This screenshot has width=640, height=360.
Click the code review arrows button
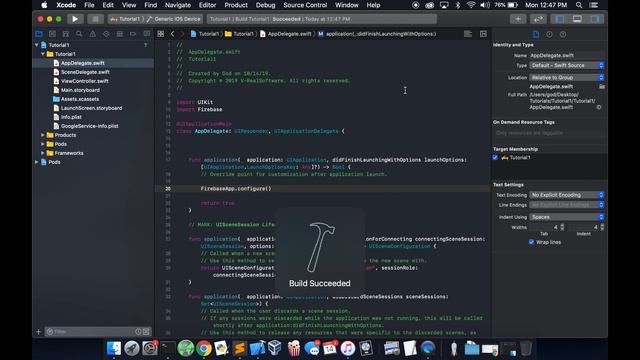538,19
